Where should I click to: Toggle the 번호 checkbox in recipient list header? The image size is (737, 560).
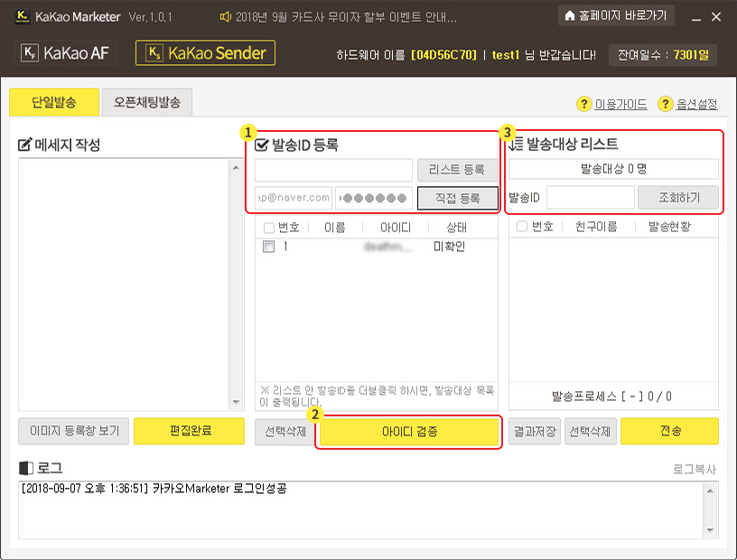click(521, 227)
